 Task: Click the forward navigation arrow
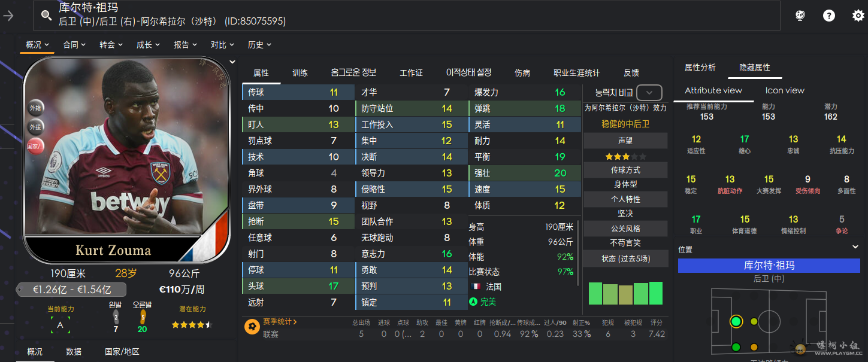tap(8, 16)
